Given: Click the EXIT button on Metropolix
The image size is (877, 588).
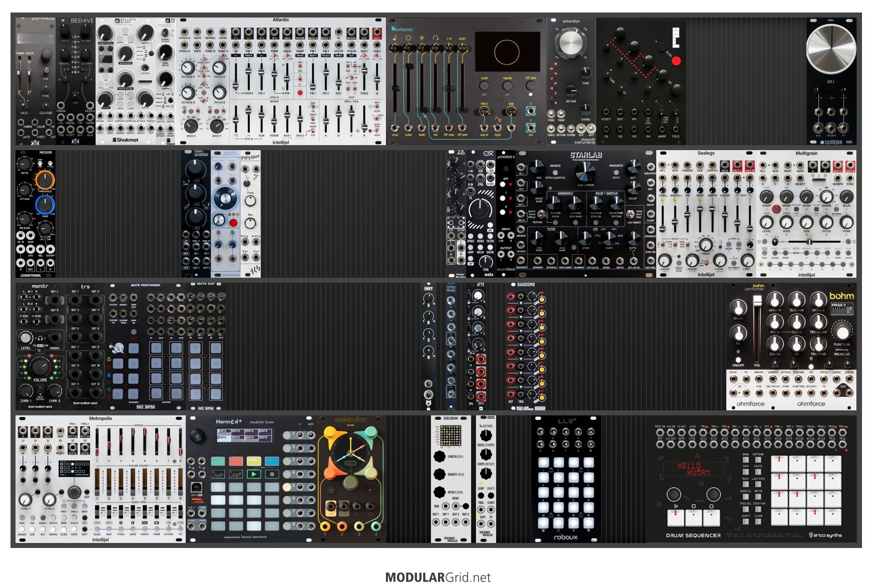Looking at the screenshot, I should (x=87, y=492).
